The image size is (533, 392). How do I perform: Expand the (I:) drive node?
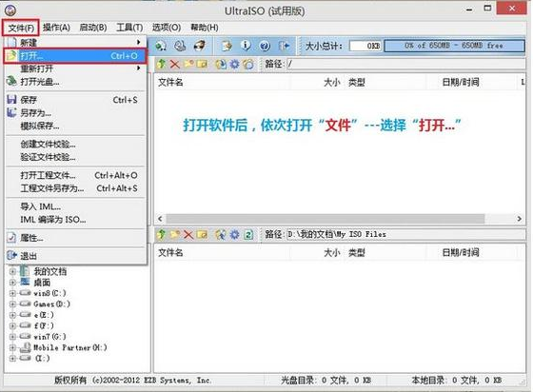point(12,359)
